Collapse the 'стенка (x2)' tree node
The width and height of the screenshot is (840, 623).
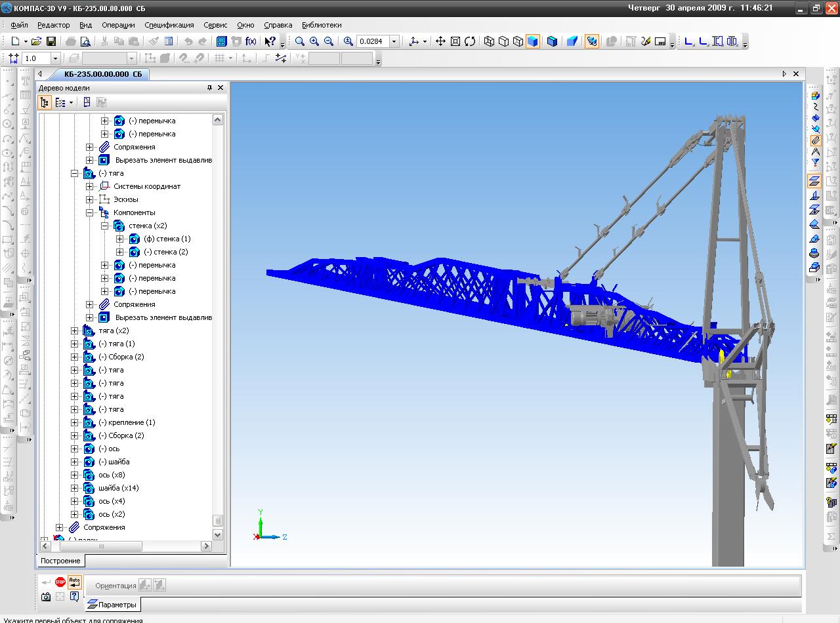pos(104,226)
